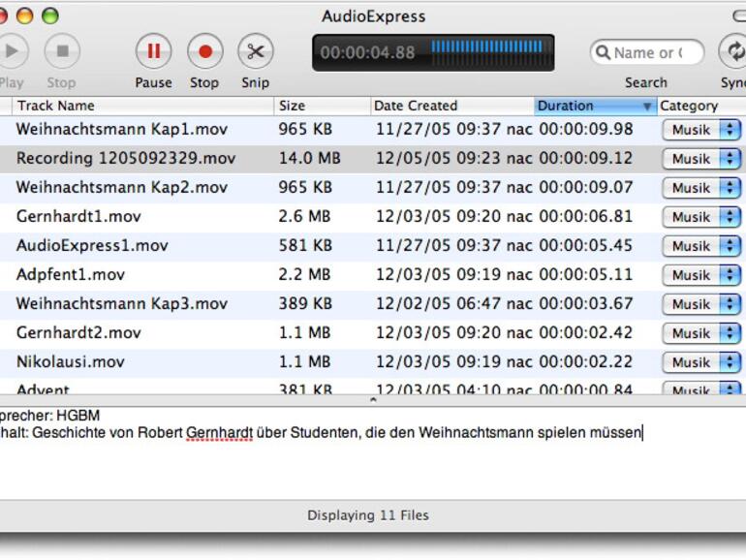Open Category dropdown for Recording 1205092329.mov
This screenshot has width=746, height=560.
coord(701,159)
